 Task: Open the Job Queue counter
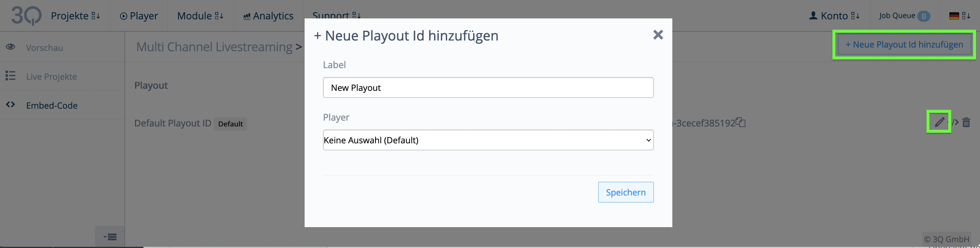click(904, 16)
